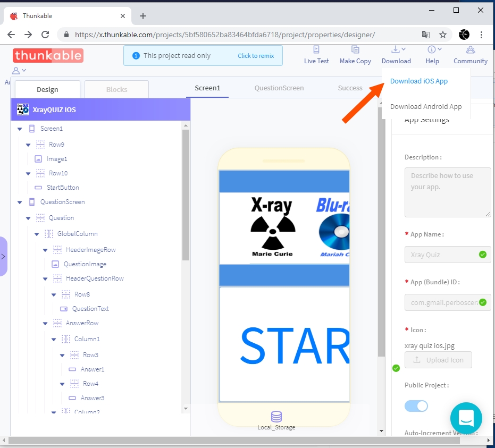Select the Column1 column icon
The width and height of the screenshot is (495, 448).
click(66, 339)
